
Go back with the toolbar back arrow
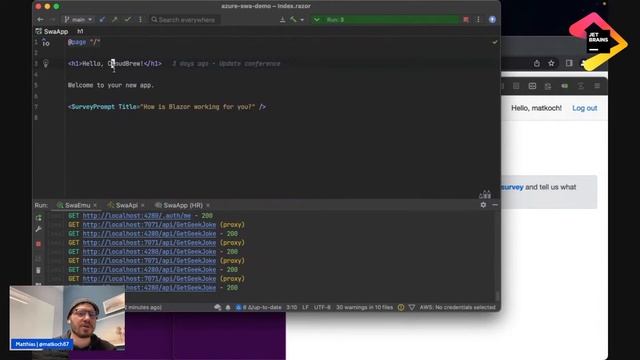40,20
